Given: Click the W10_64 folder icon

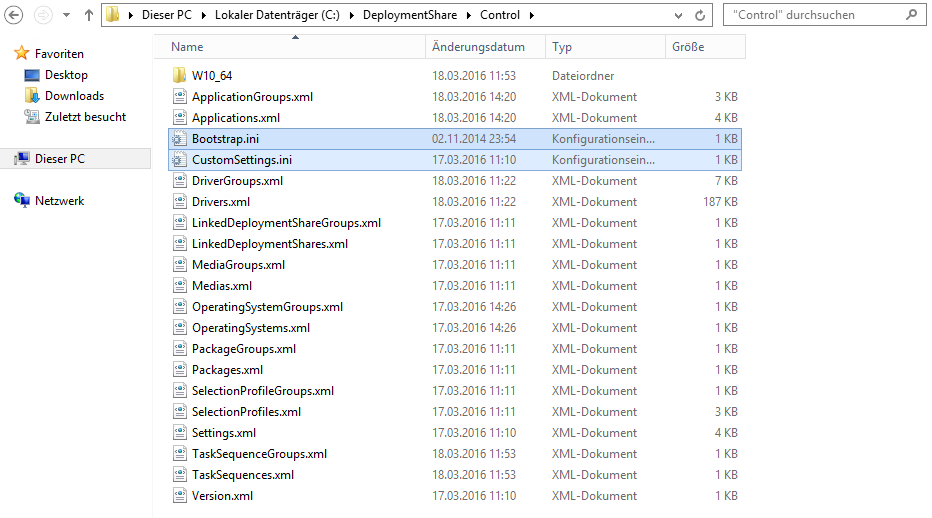Looking at the screenshot, I should tap(179, 76).
